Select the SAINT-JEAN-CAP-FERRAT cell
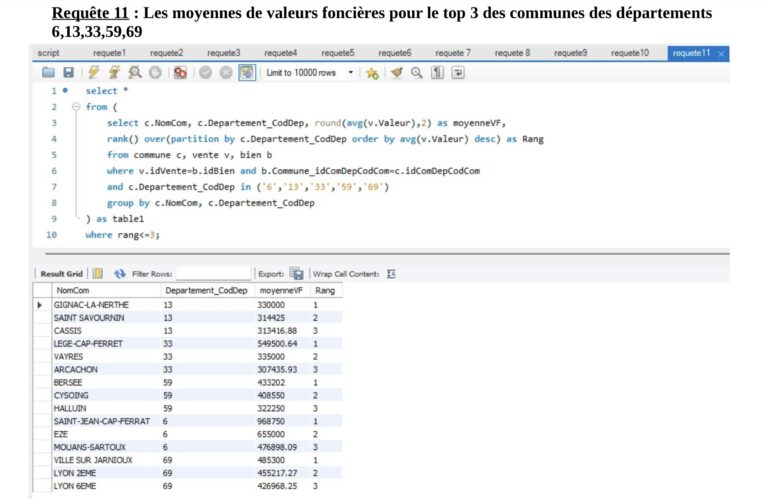This screenshot has width=768, height=499. tap(106, 421)
